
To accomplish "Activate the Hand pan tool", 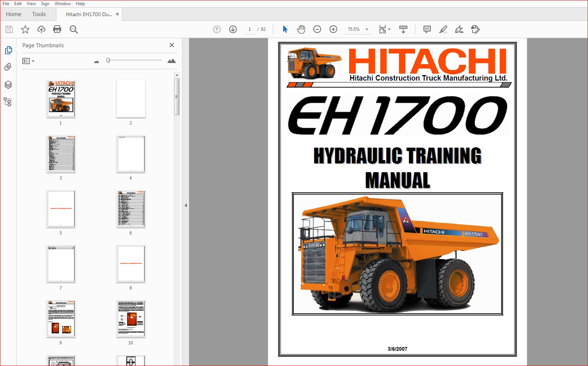I will 301,29.
